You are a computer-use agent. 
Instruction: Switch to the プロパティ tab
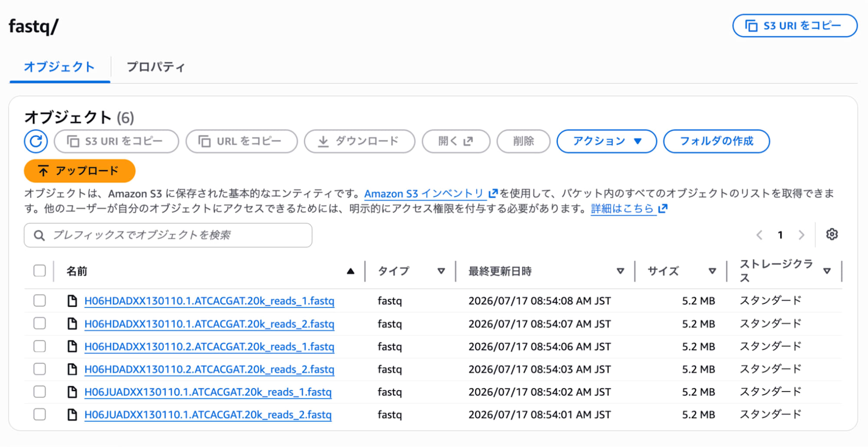(156, 67)
